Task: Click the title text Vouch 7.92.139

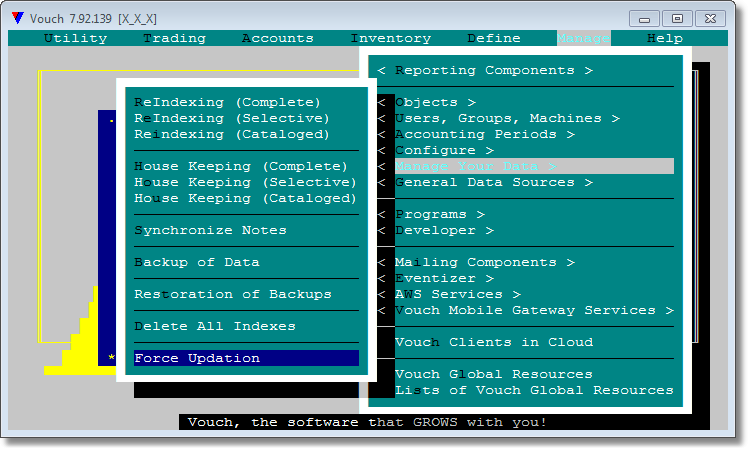Action: click(71, 19)
